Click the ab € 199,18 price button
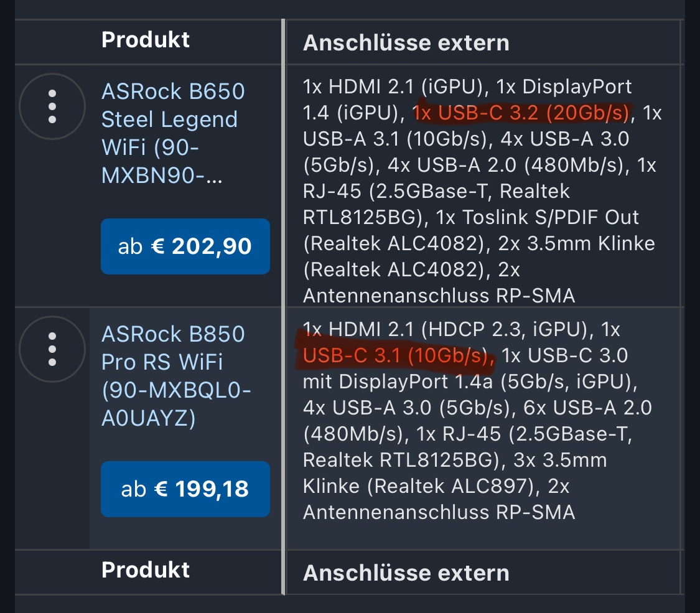This screenshot has width=700, height=613. (x=185, y=489)
